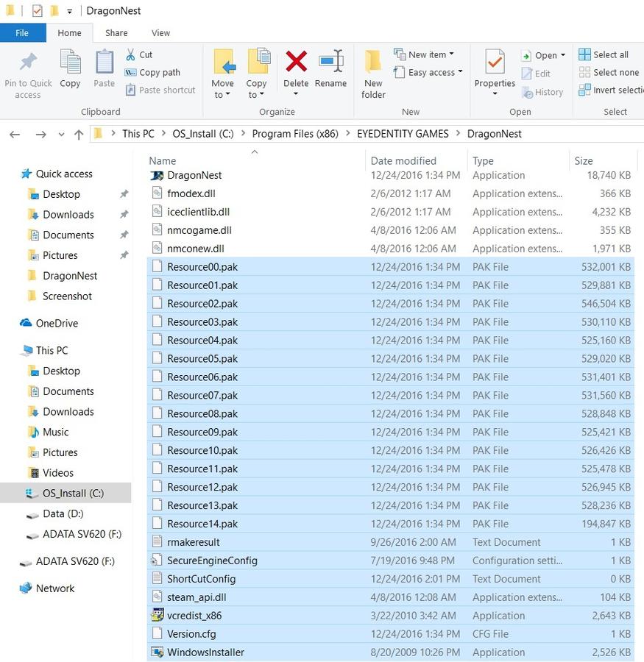The width and height of the screenshot is (644, 662).
Task: Select the Resource07.pak file
Action: tap(391, 395)
